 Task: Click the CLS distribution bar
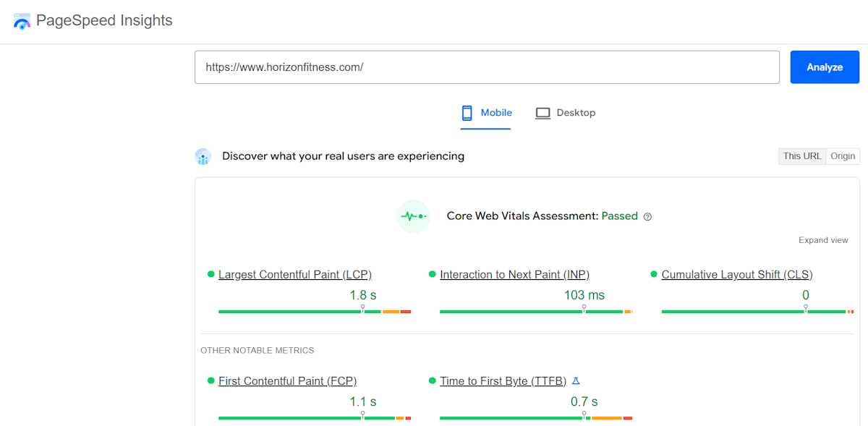coord(757,312)
